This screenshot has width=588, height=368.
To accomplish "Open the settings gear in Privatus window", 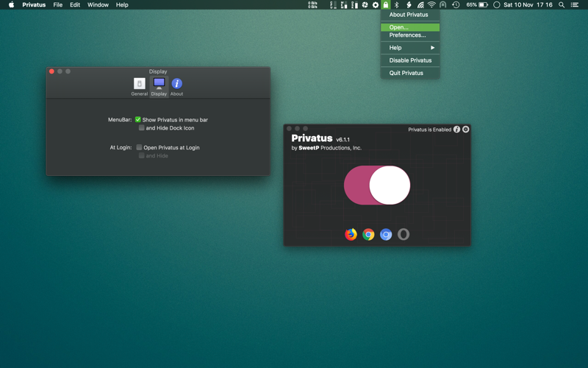I will (x=466, y=130).
